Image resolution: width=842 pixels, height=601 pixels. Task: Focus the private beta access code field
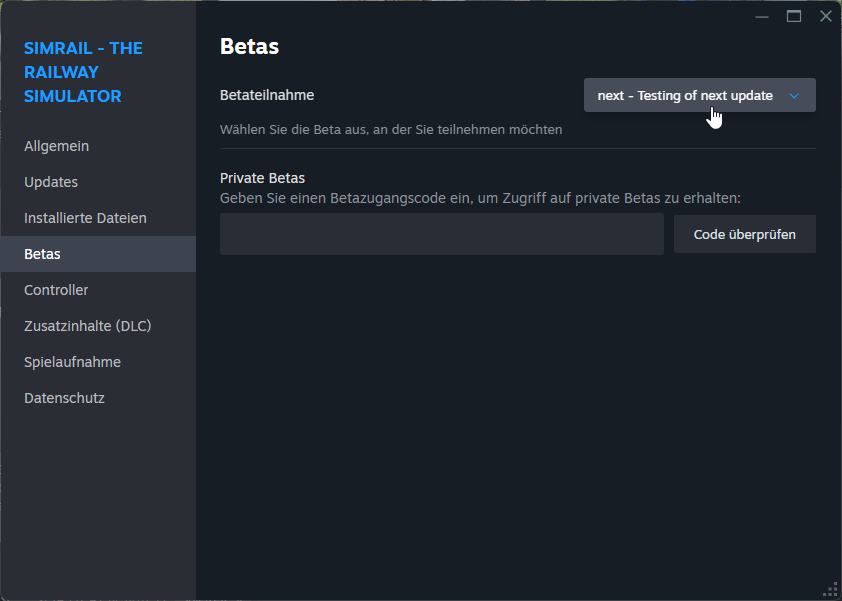click(x=441, y=234)
